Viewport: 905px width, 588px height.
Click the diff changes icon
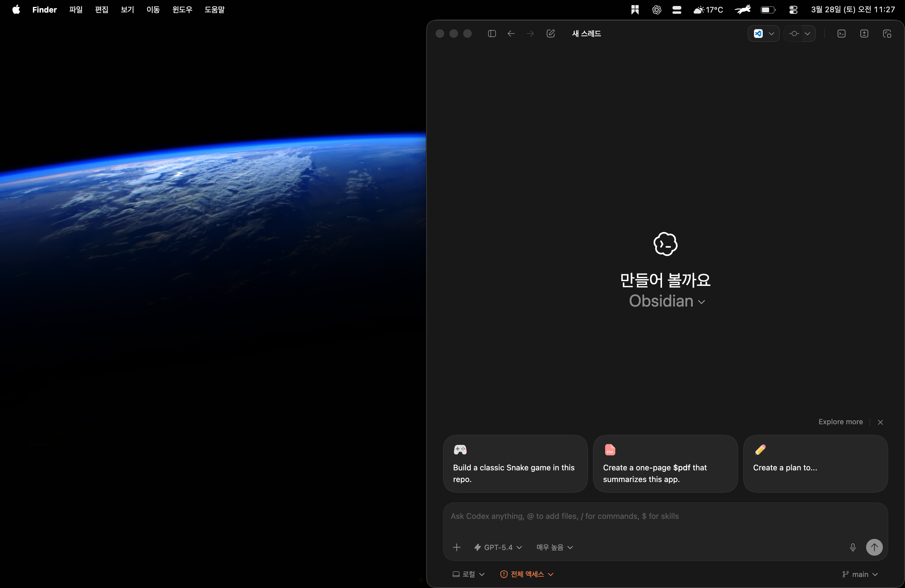(x=865, y=34)
